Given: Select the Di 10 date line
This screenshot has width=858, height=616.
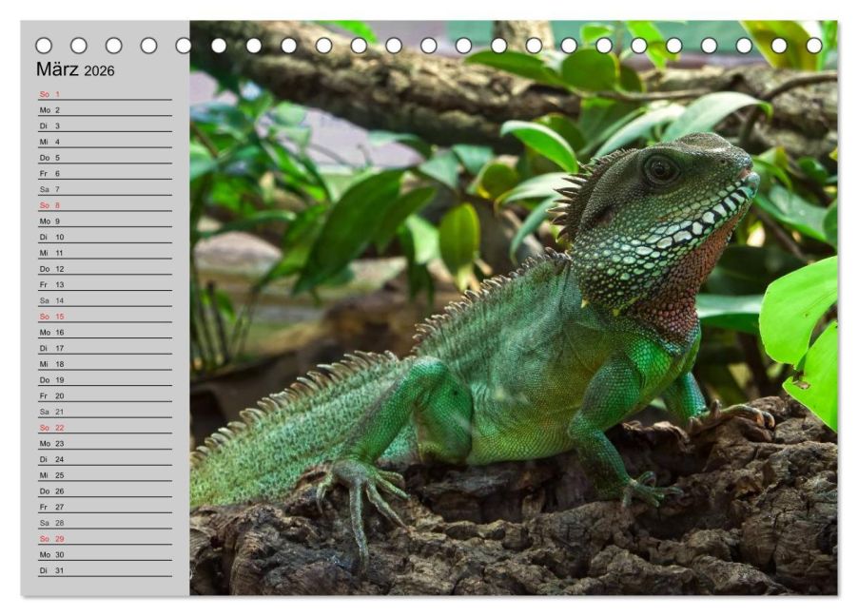Looking at the screenshot, I should pos(105,237).
